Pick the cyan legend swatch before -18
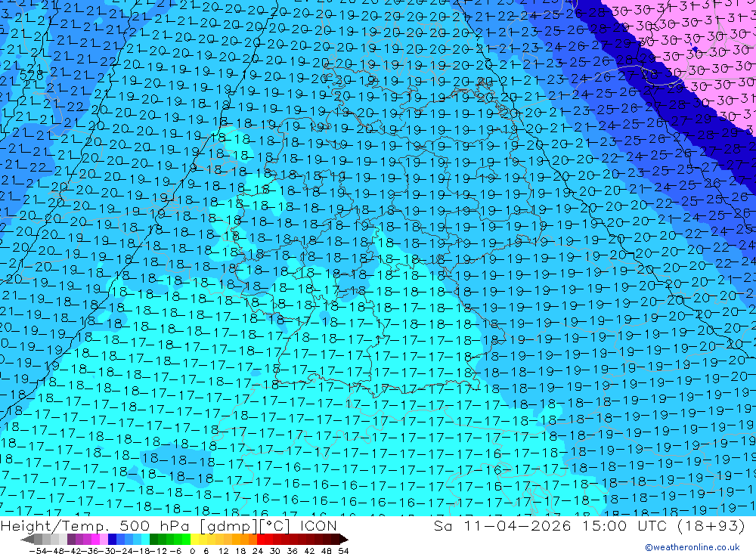 (x=145, y=540)
